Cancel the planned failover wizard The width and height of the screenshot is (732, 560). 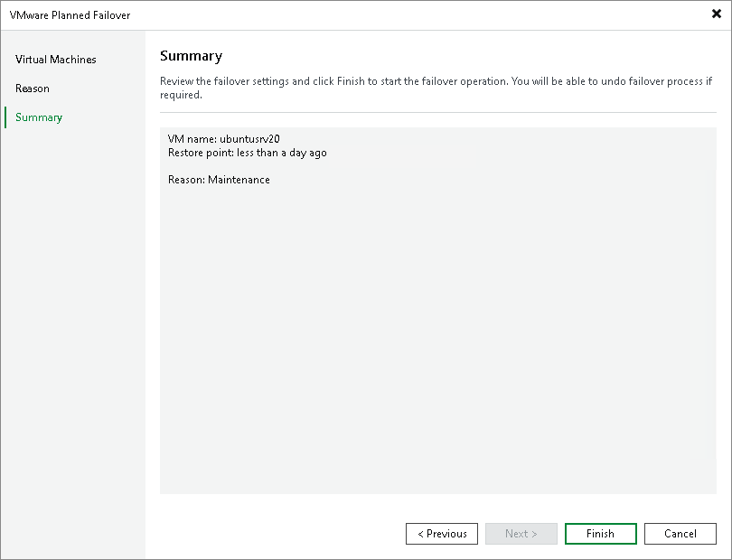point(680,534)
